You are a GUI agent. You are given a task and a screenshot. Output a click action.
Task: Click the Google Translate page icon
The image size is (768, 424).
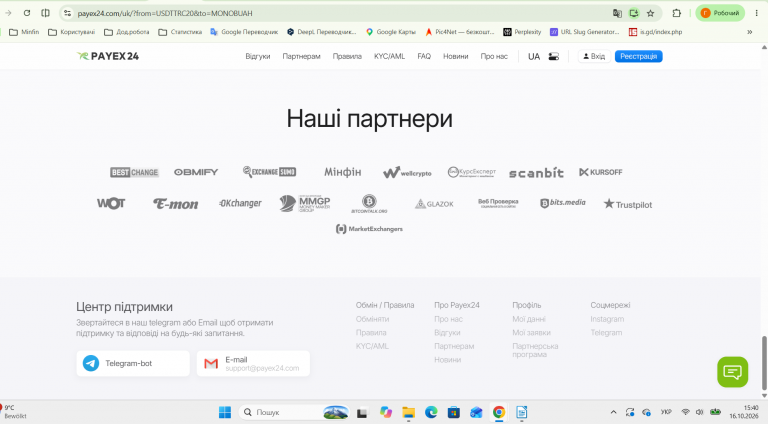pos(617,13)
